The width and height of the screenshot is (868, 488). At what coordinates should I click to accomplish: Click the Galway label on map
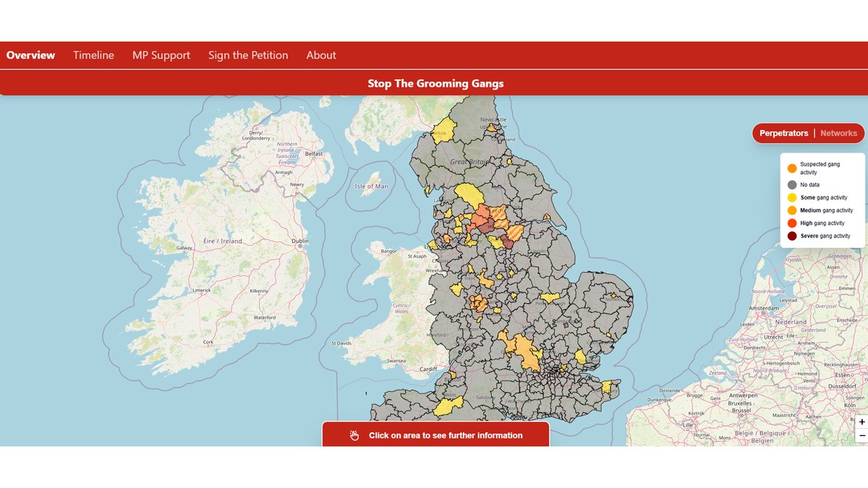(184, 247)
